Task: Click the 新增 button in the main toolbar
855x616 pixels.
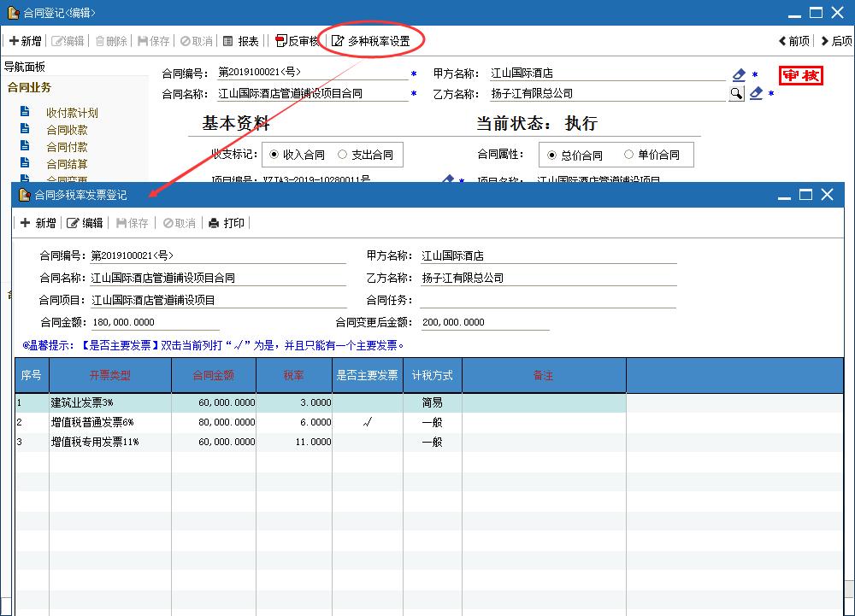Action: 26,41
